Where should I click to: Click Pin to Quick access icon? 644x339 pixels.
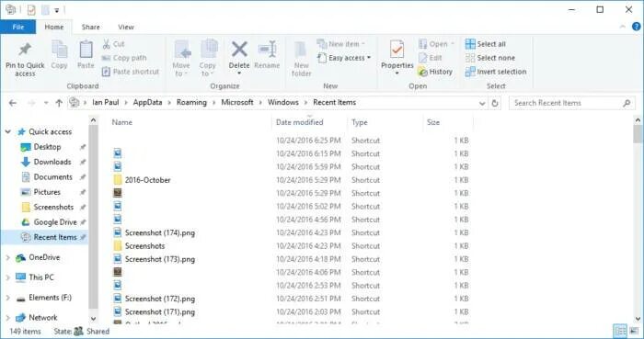tap(25, 51)
